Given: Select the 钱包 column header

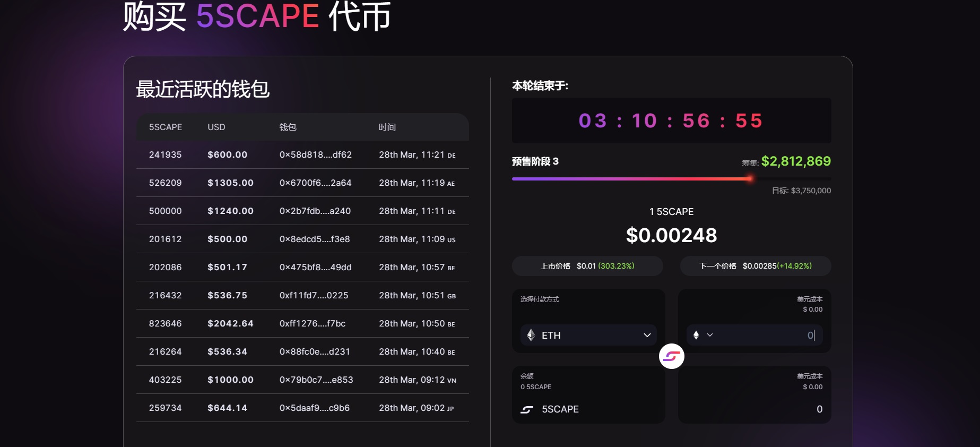Looking at the screenshot, I should click(288, 127).
